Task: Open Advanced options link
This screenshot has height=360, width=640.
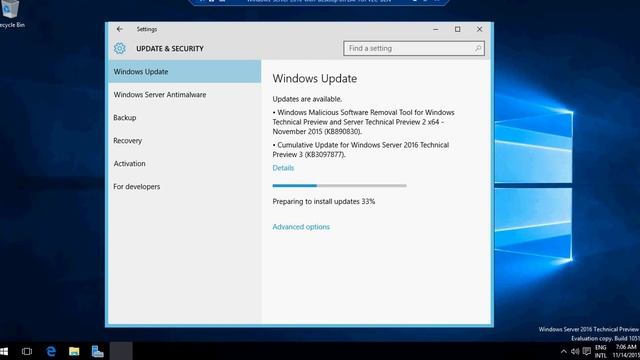Action: pyautogui.click(x=301, y=227)
